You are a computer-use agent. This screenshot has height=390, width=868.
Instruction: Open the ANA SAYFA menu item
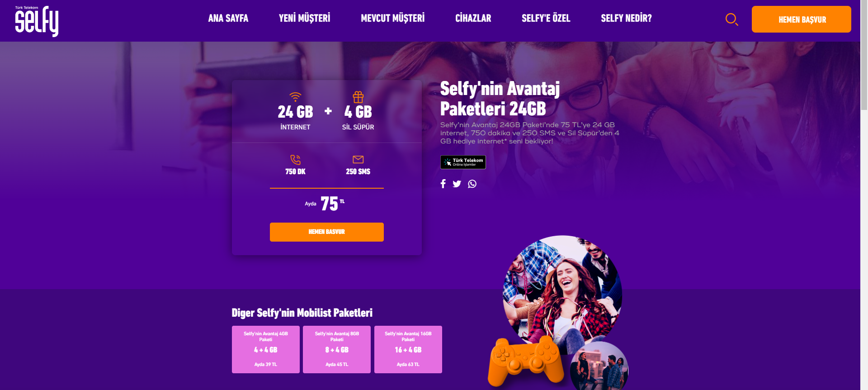pyautogui.click(x=228, y=19)
